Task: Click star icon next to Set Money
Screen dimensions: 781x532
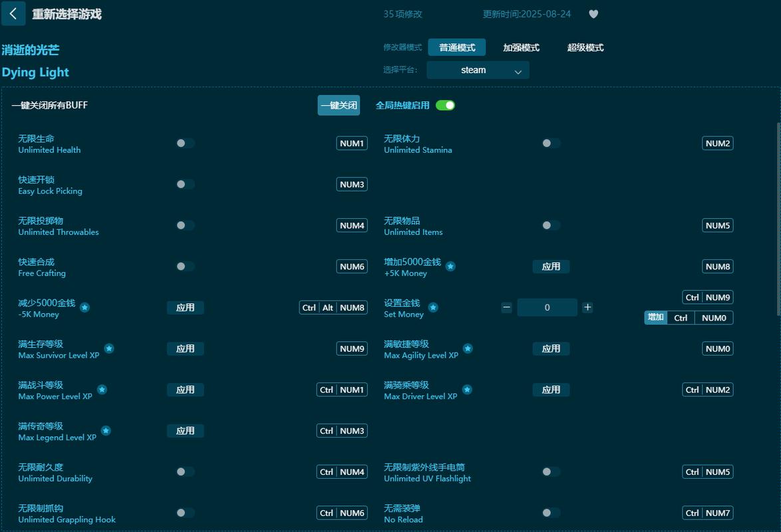Action: tap(433, 307)
